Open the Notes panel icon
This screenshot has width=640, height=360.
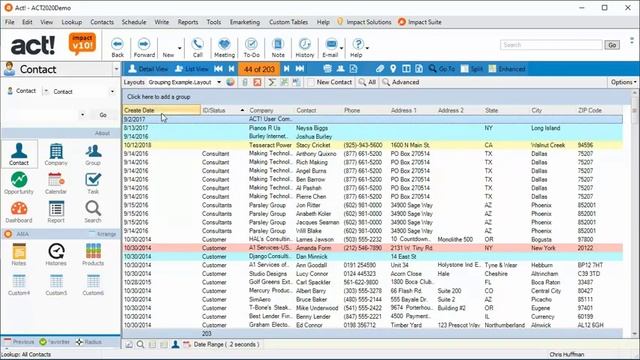click(x=19, y=254)
